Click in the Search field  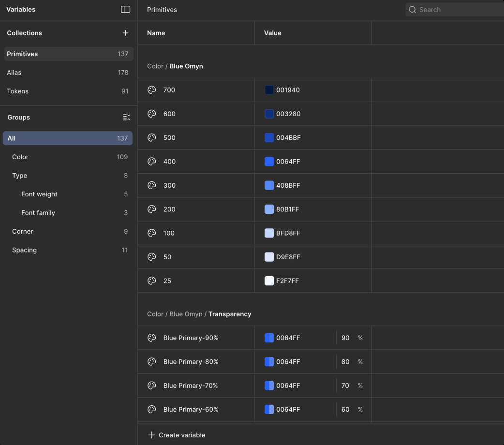[x=457, y=10]
